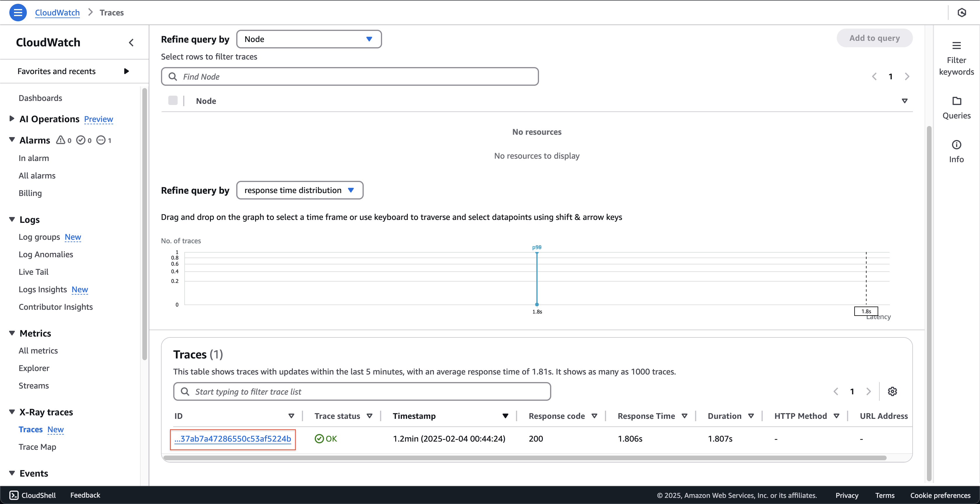This screenshot has height=504, width=980.
Task: Click the OK trace status icon
Action: (319, 439)
